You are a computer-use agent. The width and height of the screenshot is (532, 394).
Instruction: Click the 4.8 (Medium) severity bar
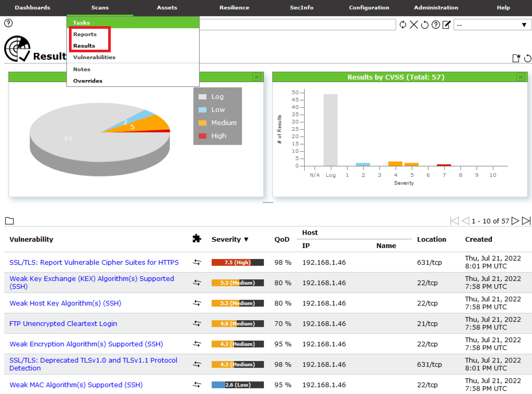tap(237, 323)
